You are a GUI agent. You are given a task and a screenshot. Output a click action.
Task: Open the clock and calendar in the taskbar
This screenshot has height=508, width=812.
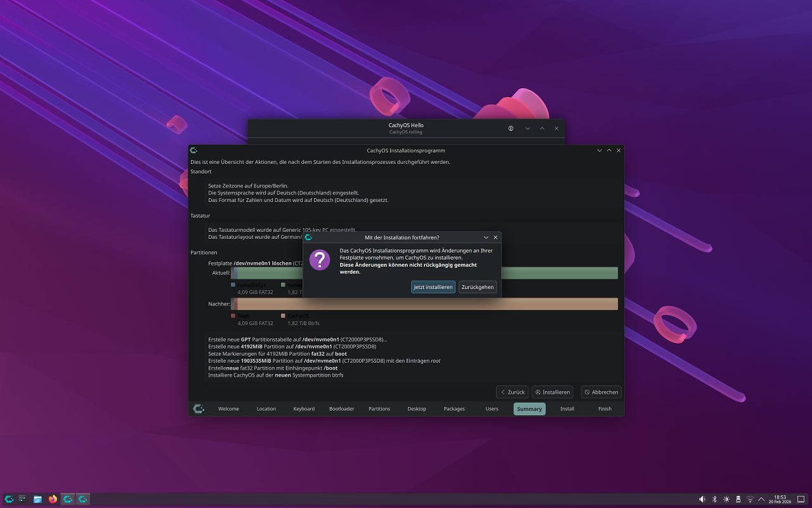point(780,499)
